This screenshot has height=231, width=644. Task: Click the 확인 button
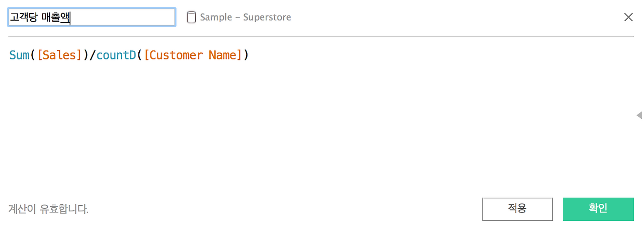coord(598,209)
